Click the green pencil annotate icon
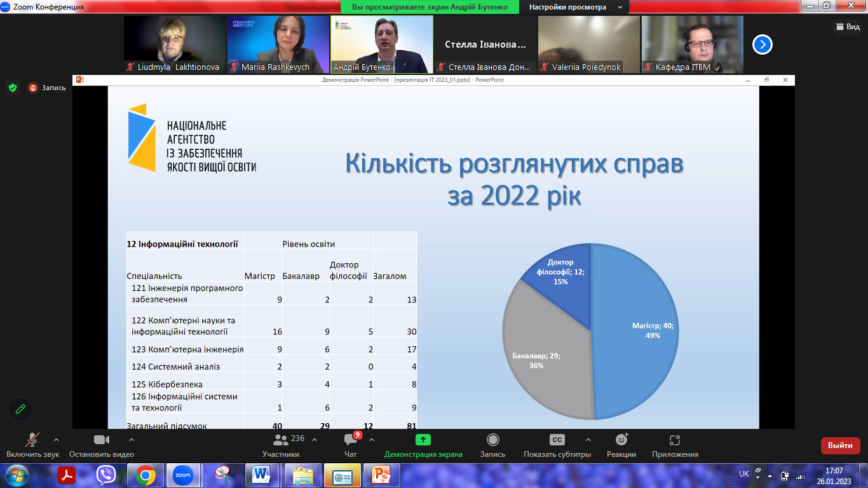This screenshot has width=868, height=488. (20, 409)
